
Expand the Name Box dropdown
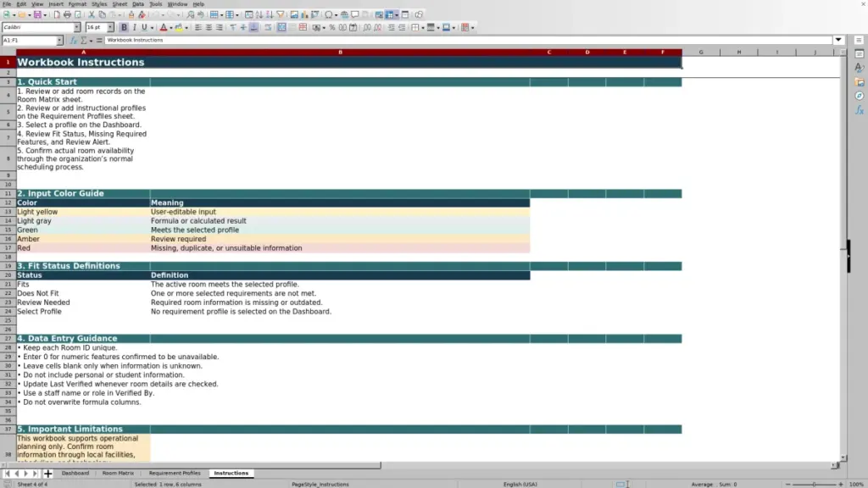59,41
